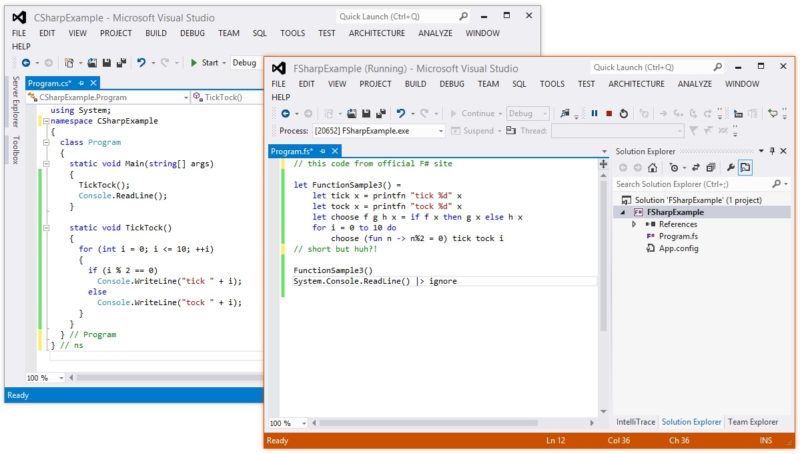Image resolution: width=800 pixels, height=454 pixels.
Task: Toggle the Preview Selected Items button
Action: (746, 168)
